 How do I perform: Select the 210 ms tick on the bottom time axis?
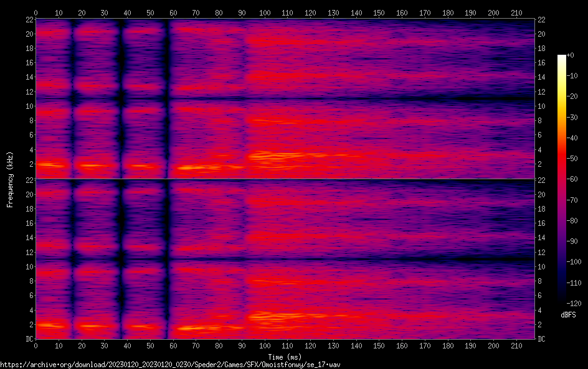coord(516,345)
